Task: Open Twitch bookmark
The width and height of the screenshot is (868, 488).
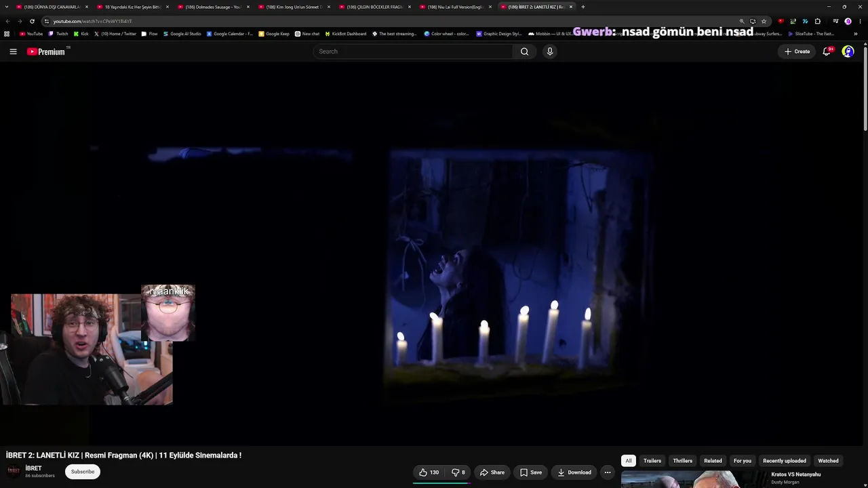Action: (58, 33)
